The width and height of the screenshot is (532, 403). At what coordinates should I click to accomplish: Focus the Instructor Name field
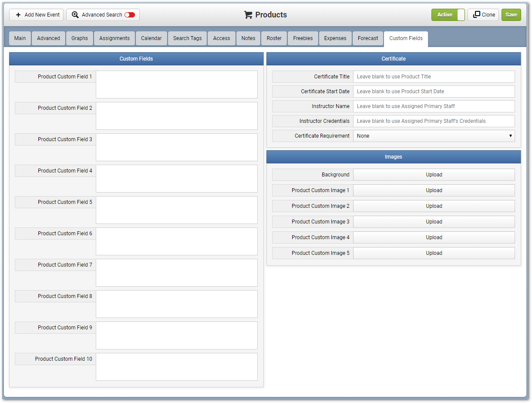[434, 106]
